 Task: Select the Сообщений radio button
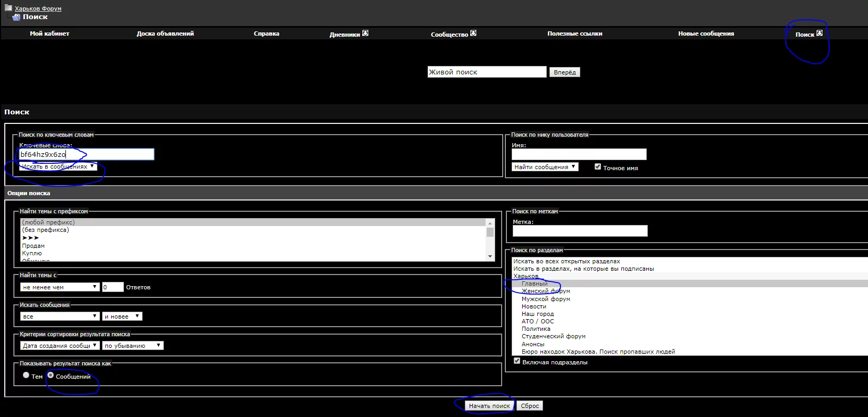click(51, 376)
